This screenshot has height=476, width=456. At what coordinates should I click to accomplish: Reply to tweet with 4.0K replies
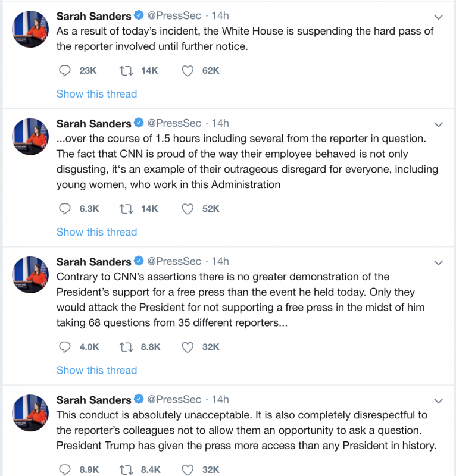(x=65, y=347)
